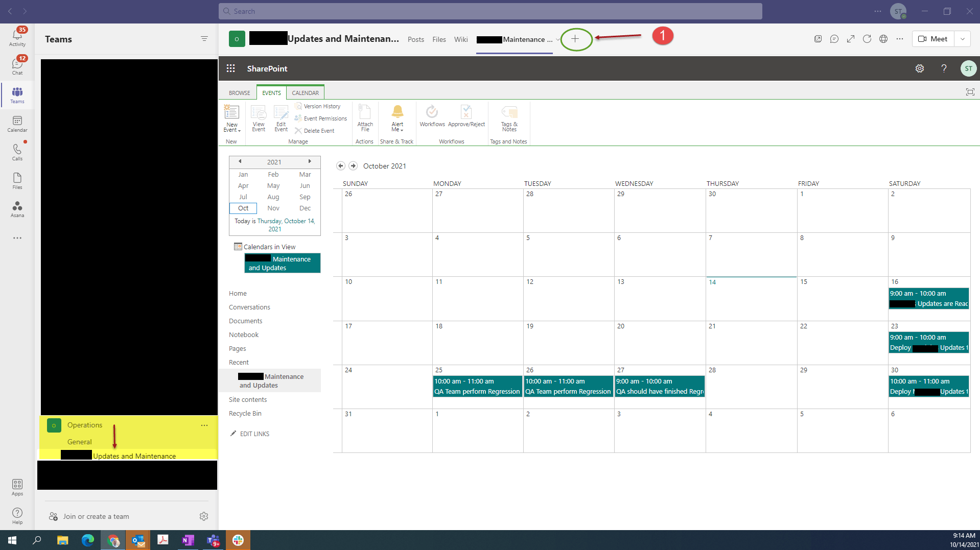Click Attach File in the ribbon

pyautogui.click(x=365, y=118)
